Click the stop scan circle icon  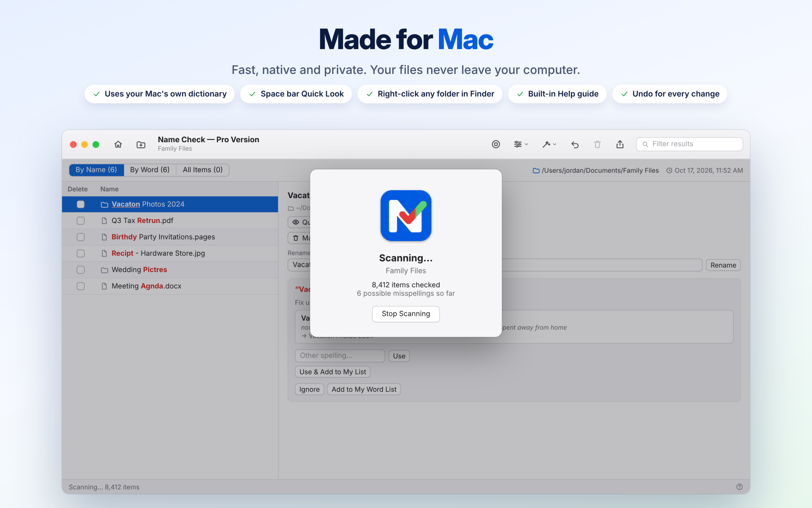click(495, 144)
